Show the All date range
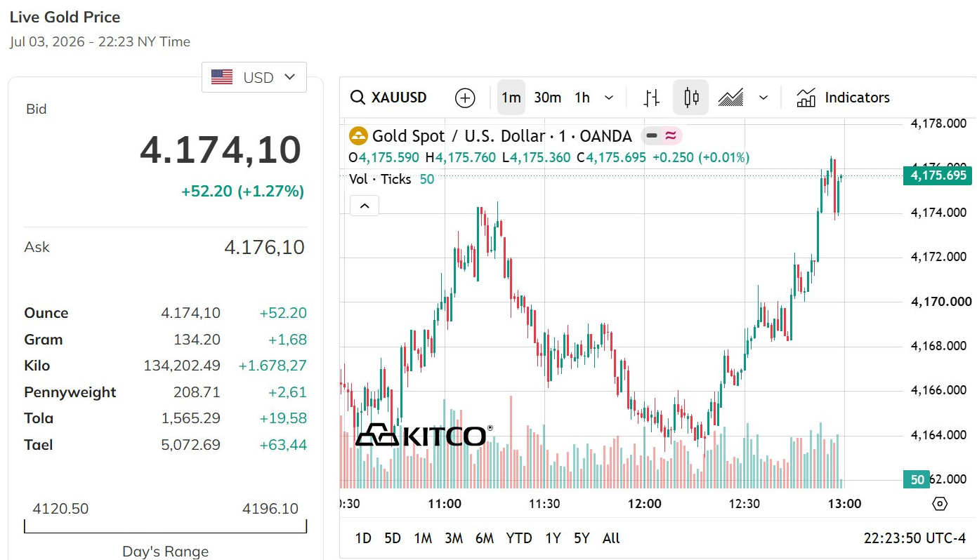 click(x=611, y=538)
